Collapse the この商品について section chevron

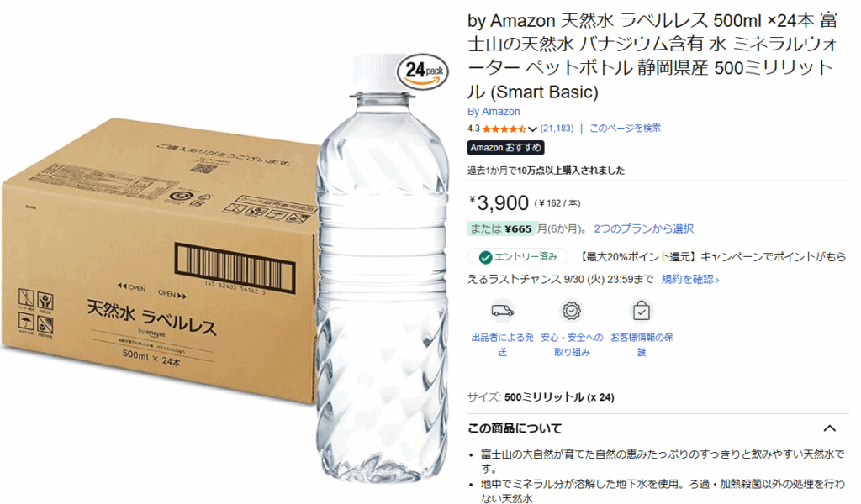pyautogui.click(x=829, y=428)
